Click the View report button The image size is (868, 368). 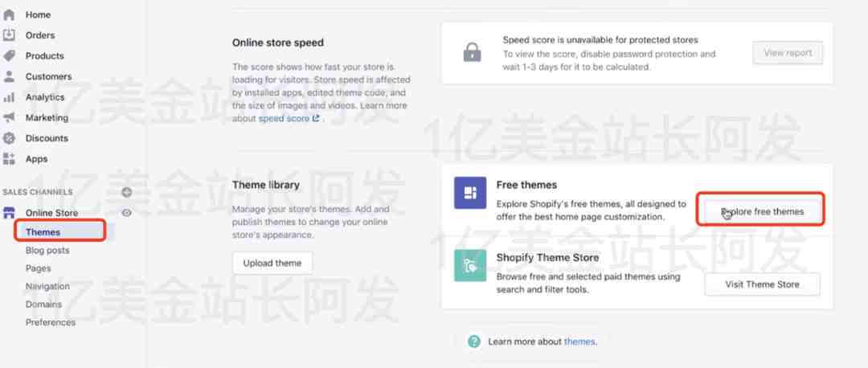click(788, 53)
